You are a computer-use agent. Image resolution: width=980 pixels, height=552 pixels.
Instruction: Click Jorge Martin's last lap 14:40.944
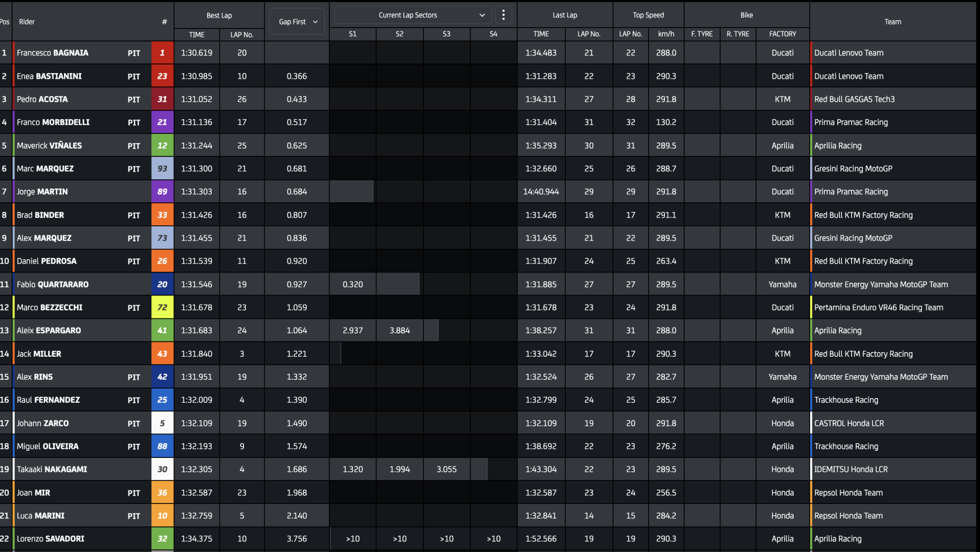click(541, 192)
